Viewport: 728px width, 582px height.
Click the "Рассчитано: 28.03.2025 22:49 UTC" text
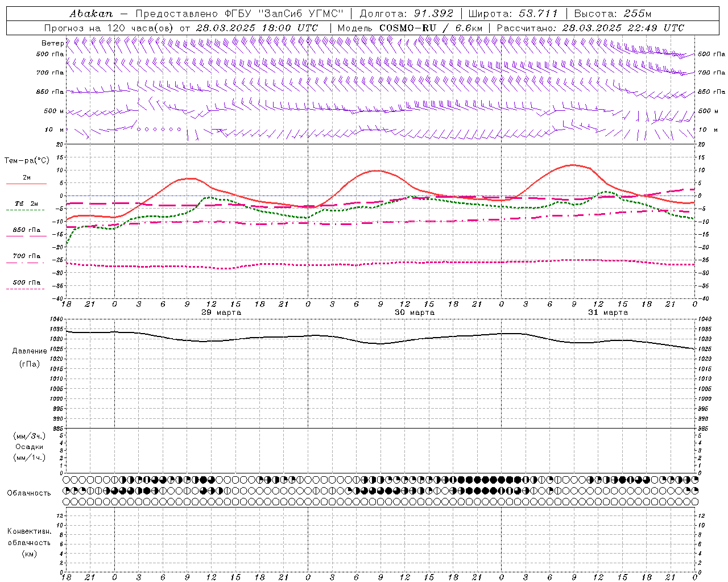(x=590, y=28)
